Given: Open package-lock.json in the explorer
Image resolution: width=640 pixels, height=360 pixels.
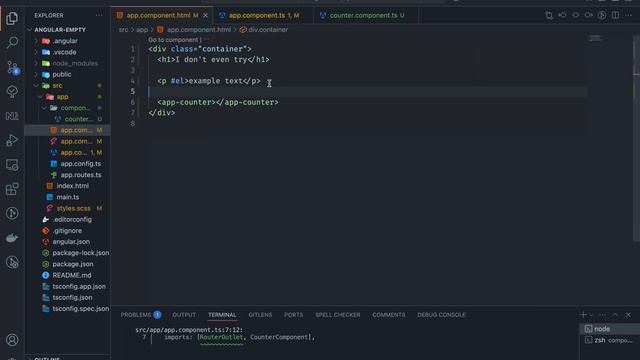Looking at the screenshot, I should coord(67,253).
